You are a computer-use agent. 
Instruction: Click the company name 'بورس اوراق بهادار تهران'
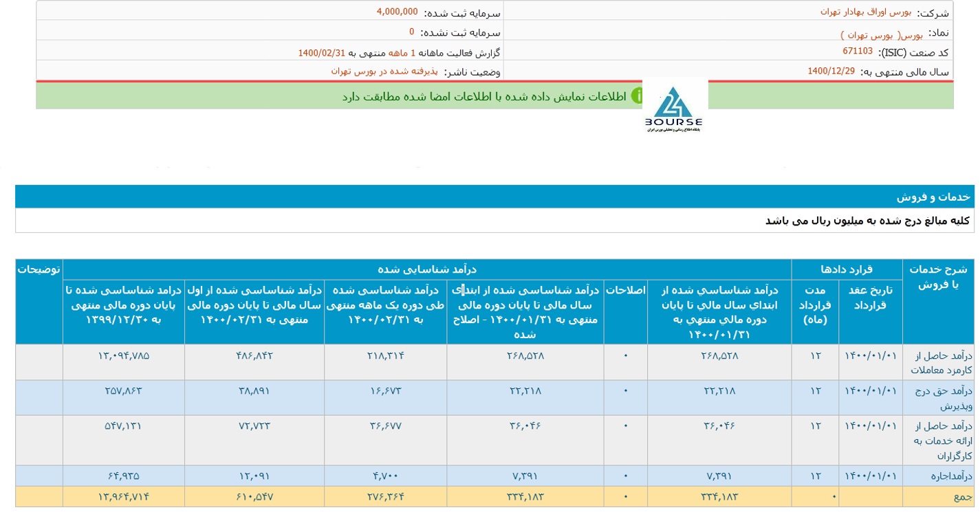tap(867, 12)
